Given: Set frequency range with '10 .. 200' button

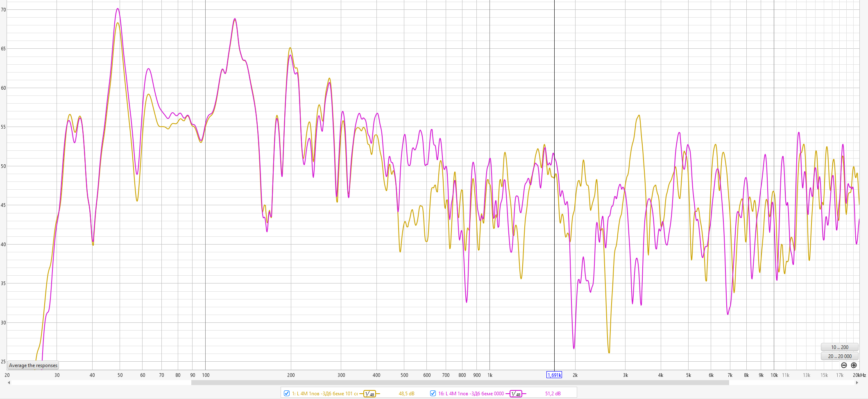Looking at the screenshot, I should click(x=839, y=347).
